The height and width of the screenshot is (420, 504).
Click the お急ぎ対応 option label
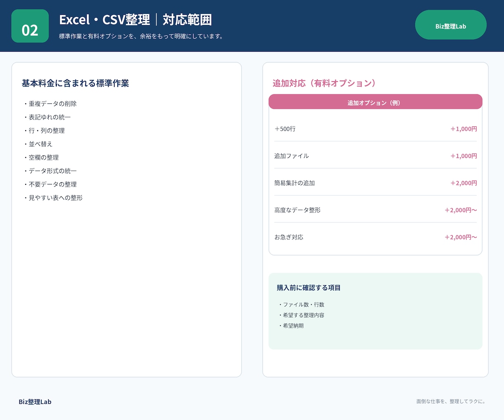pos(289,237)
